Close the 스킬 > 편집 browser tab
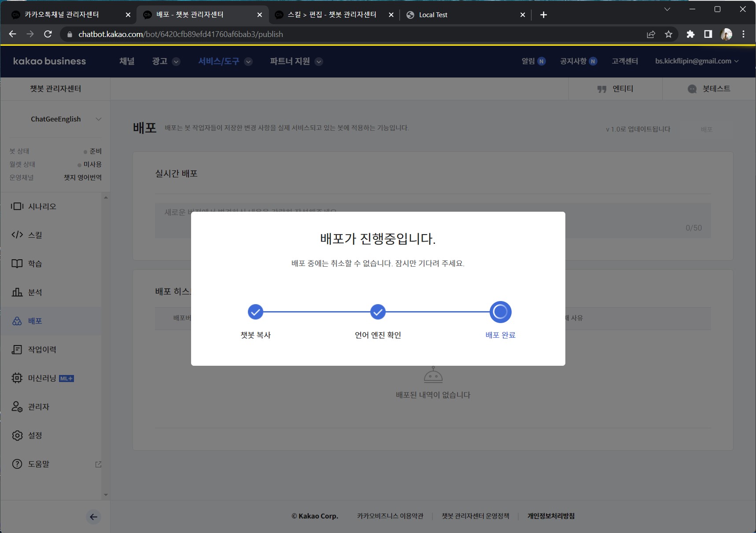The image size is (756, 533). [x=391, y=15]
